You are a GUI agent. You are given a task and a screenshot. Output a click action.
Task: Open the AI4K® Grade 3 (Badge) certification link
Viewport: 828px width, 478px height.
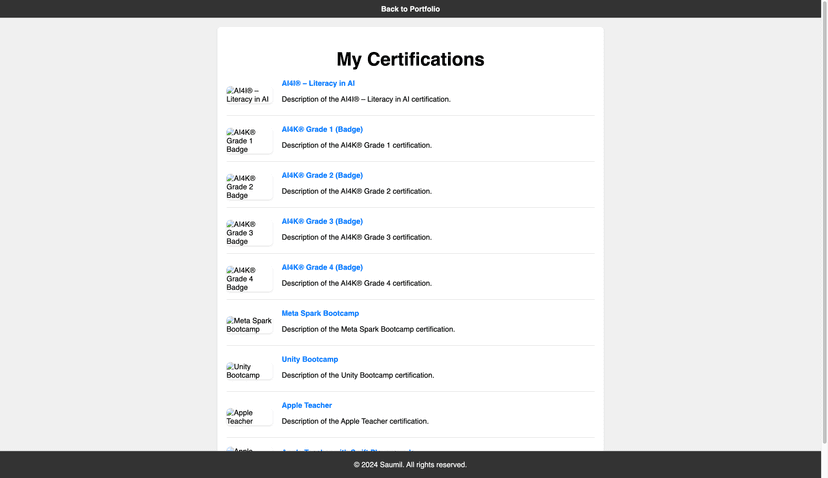coord(322,222)
